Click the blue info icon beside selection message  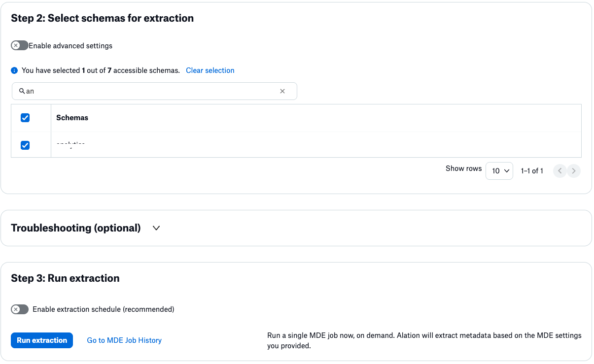click(14, 71)
